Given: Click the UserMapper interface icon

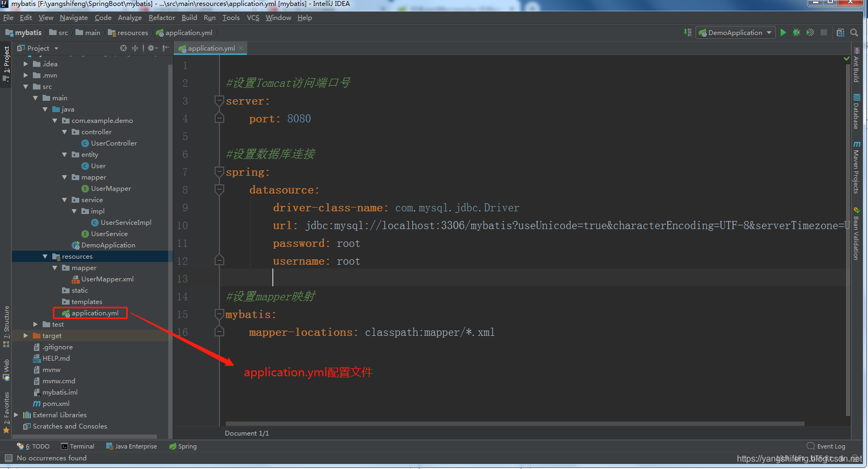Looking at the screenshot, I should (x=85, y=189).
